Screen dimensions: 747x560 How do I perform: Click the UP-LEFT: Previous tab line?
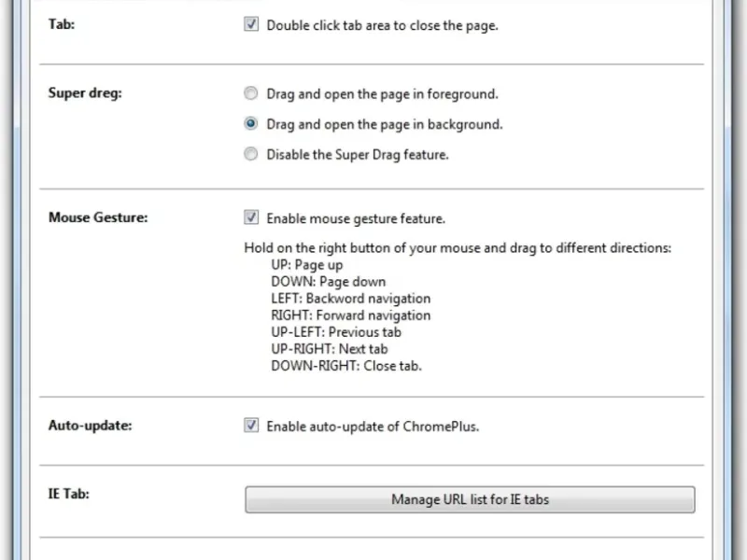coord(336,332)
